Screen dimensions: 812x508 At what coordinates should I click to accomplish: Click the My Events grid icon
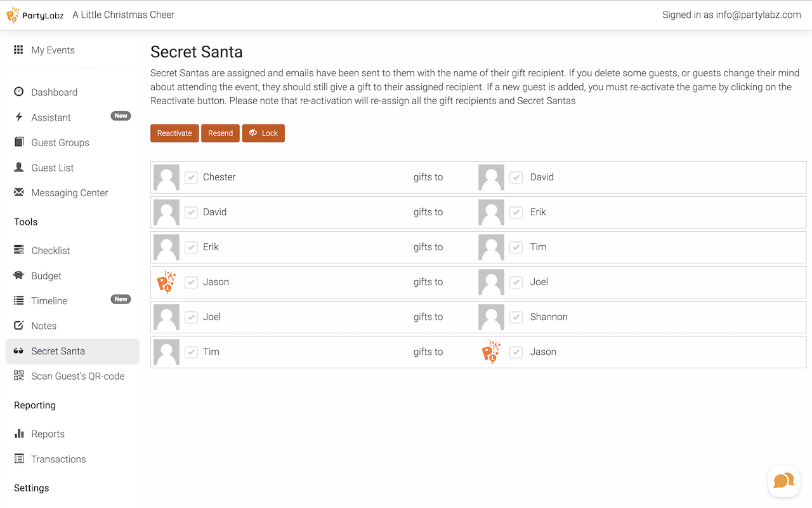[x=18, y=50]
